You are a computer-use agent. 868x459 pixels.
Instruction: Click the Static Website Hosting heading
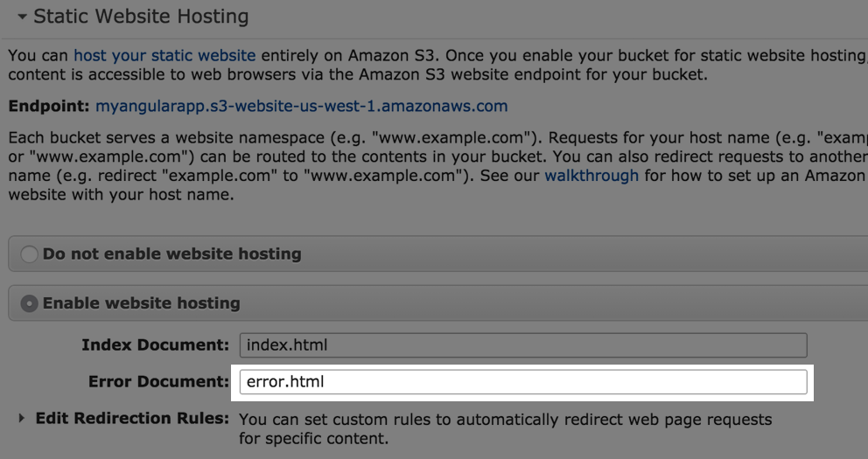[141, 17]
